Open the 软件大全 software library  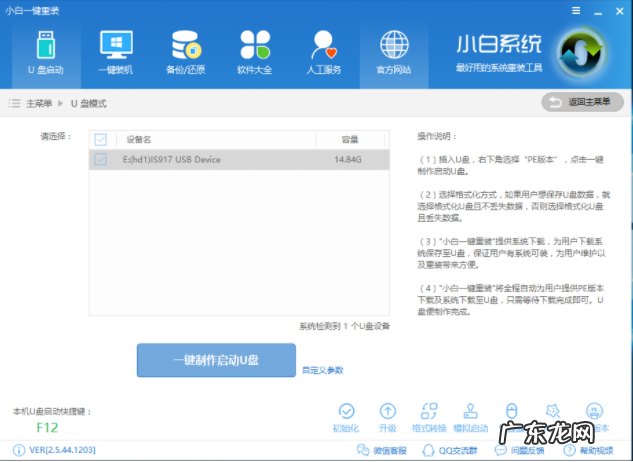(254, 54)
